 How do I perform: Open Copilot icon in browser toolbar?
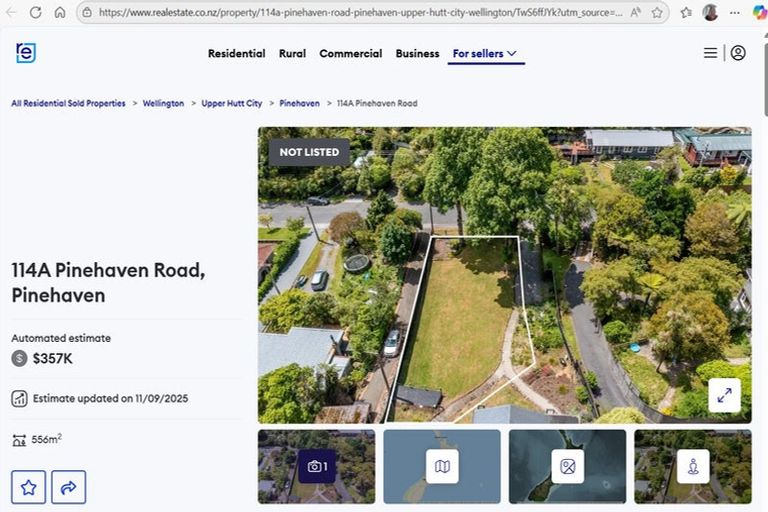pyautogui.click(x=760, y=13)
